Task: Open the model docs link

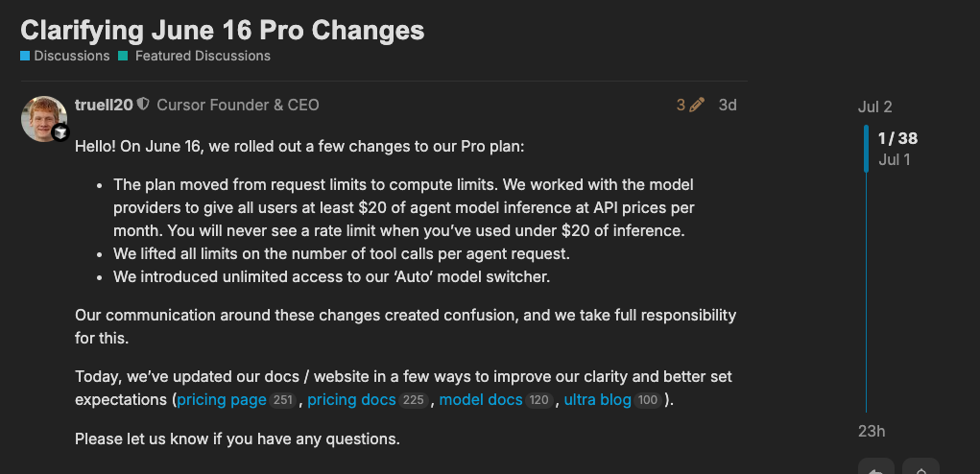Action: tap(481, 400)
